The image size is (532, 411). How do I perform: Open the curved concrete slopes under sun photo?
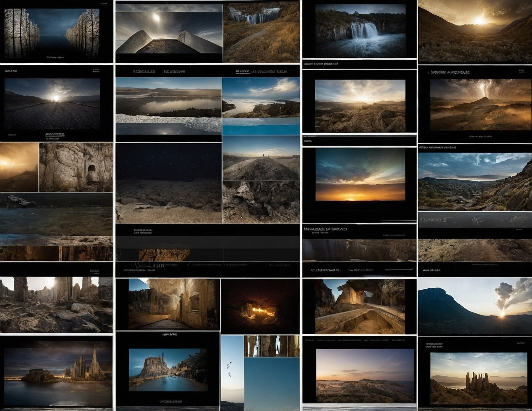coord(169,33)
